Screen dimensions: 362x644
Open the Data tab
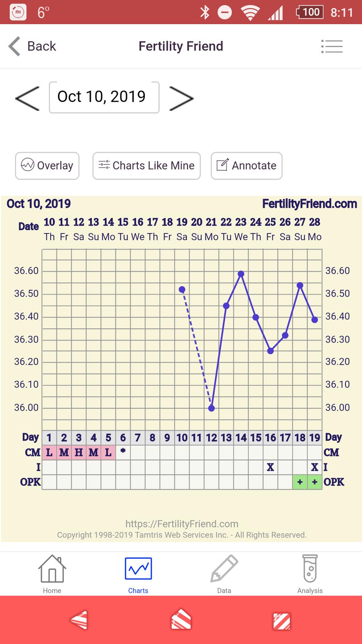pos(224,574)
